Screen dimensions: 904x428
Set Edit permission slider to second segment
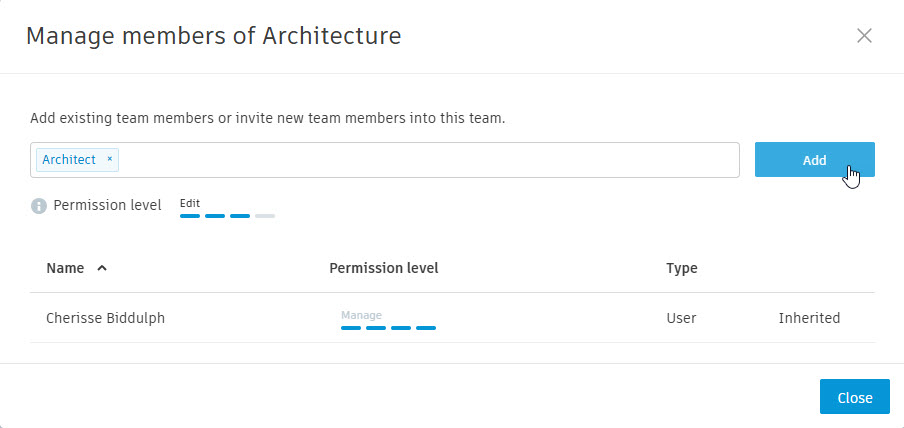coord(215,216)
